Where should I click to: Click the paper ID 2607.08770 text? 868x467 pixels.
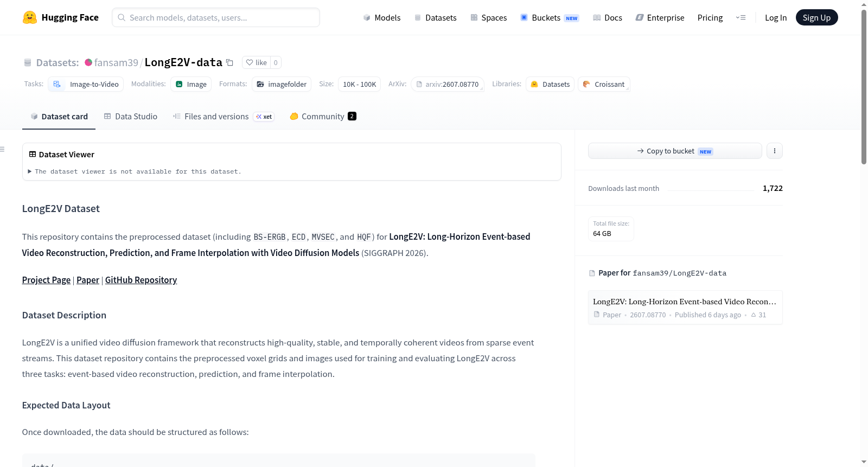pos(648,315)
